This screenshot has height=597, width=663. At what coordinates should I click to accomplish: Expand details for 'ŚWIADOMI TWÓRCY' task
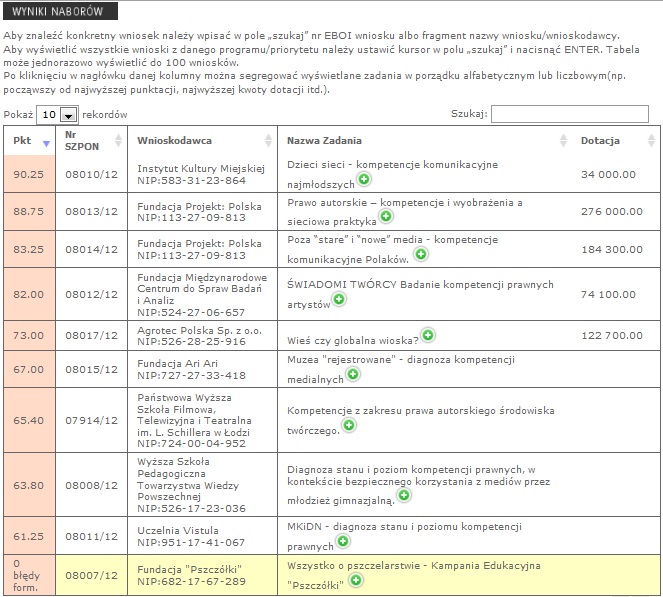[x=339, y=299]
